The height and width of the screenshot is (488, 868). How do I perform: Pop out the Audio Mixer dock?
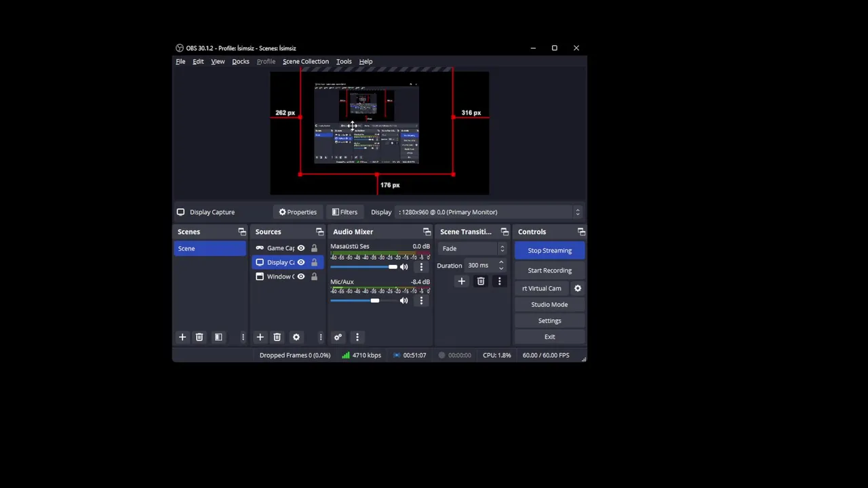point(427,232)
